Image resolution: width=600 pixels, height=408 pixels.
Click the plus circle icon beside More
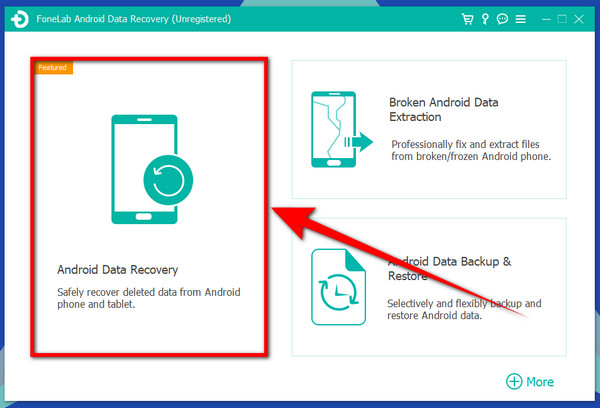pos(514,381)
